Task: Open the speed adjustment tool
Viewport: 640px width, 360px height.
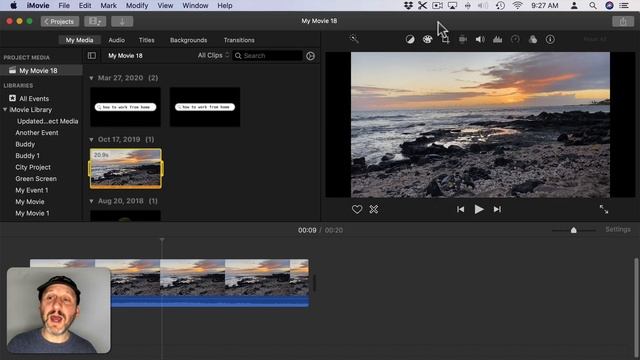Action: coord(515,39)
